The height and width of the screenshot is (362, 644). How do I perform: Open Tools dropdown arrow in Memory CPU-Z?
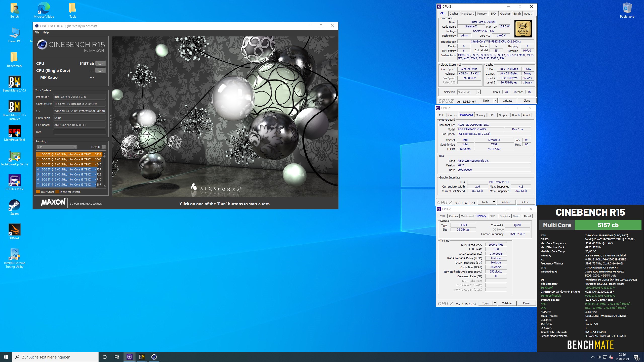pyautogui.click(x=495, y=303)
